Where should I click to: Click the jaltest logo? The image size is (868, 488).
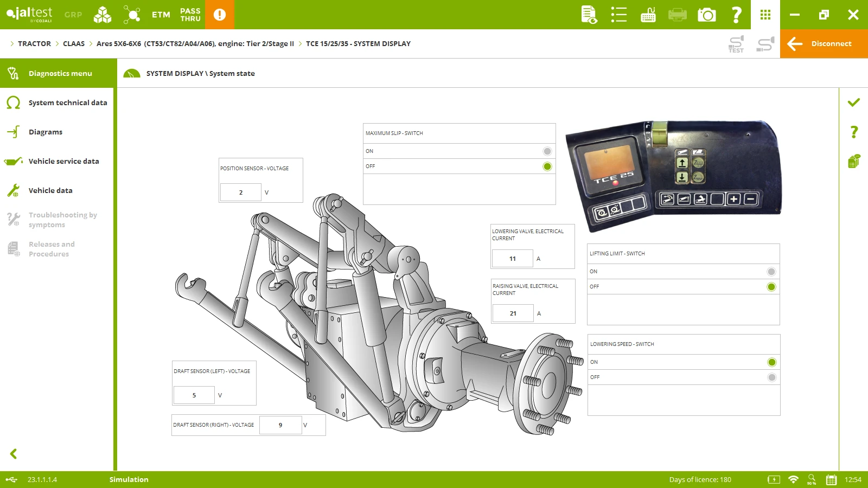pos(30,14)
